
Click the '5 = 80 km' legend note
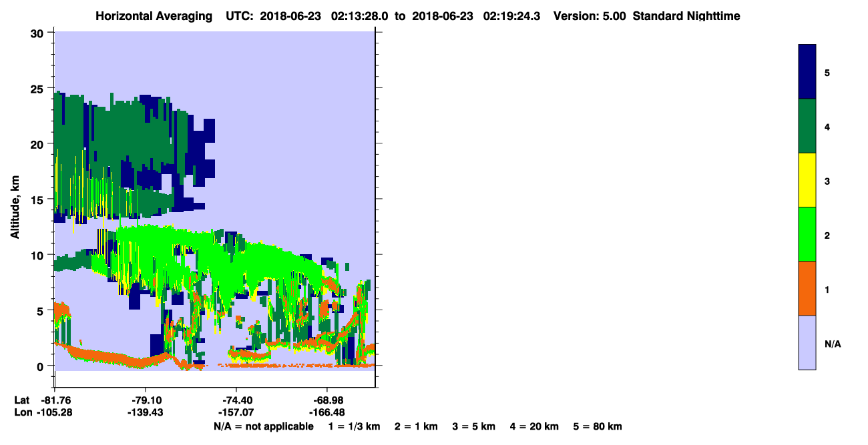pyautogui.click(x=598, y=426)
